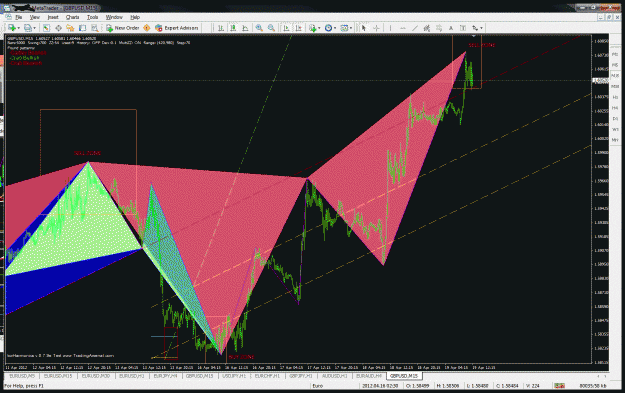Switch to MN monthly timeframe
This screenshot has height=393, width=625.
pos(615,140)
